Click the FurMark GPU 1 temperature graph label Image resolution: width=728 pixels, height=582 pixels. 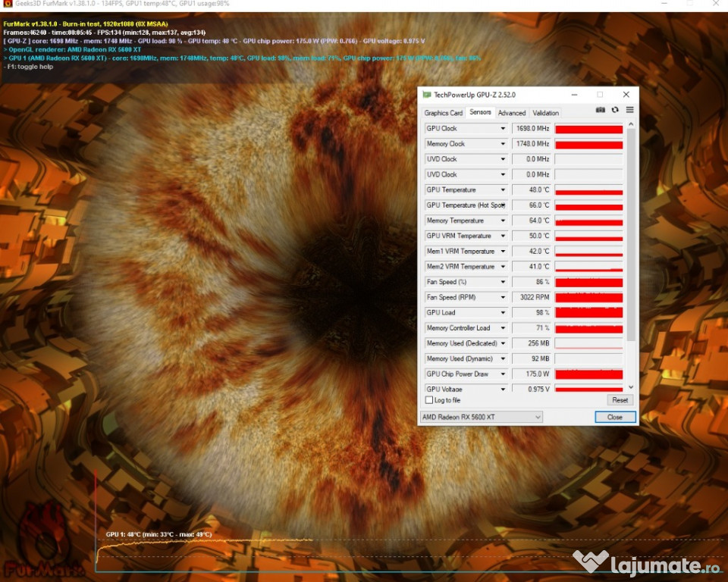(158, 534)
